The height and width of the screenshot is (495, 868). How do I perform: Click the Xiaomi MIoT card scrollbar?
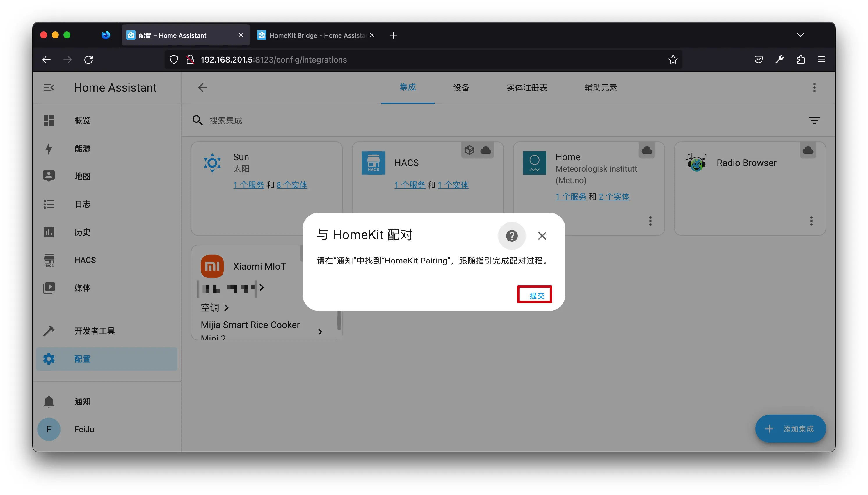pos(339,320)
